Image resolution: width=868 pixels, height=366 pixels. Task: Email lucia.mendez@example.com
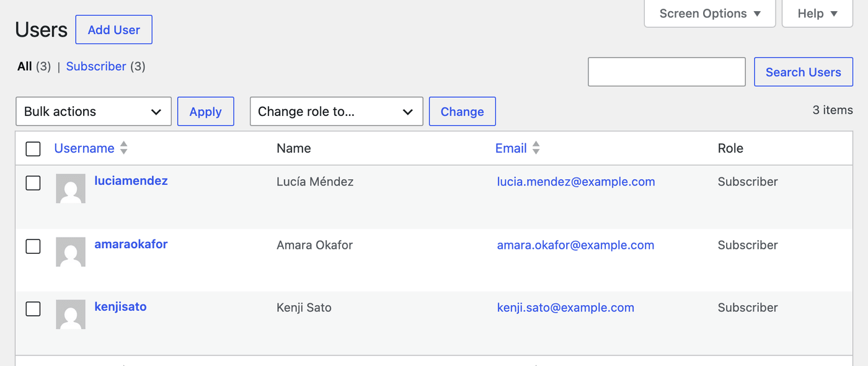(x=576, y=182)
